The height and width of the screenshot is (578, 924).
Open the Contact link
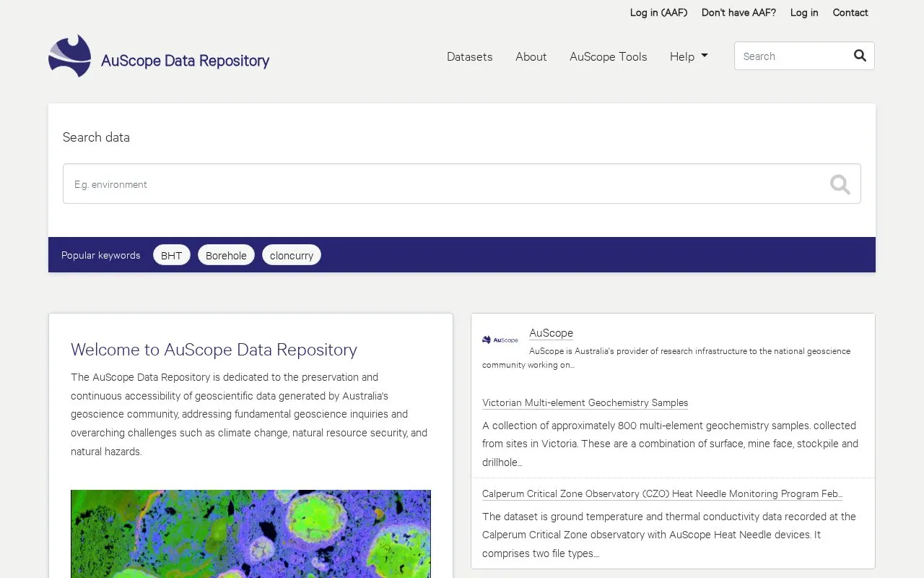click(x=850, y=12)
